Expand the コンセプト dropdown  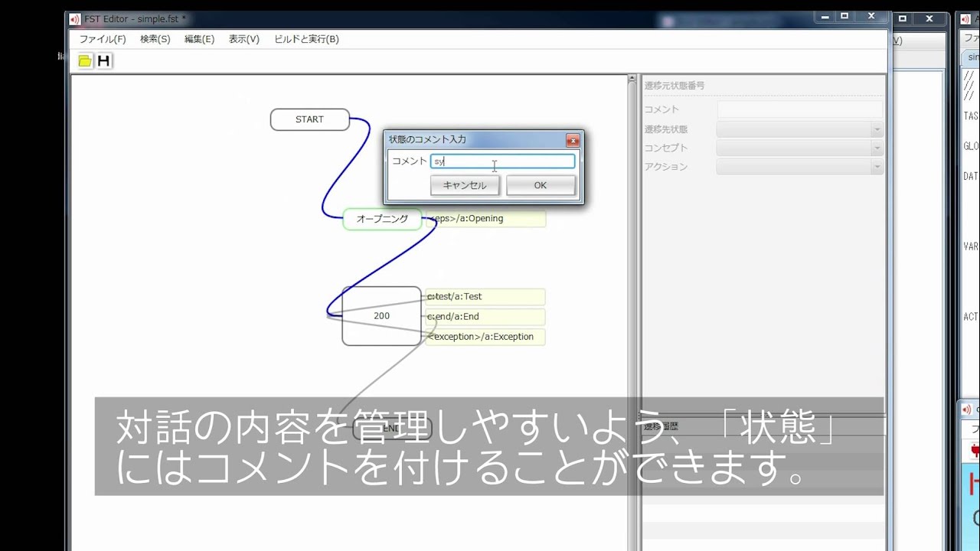click(877, 148)
